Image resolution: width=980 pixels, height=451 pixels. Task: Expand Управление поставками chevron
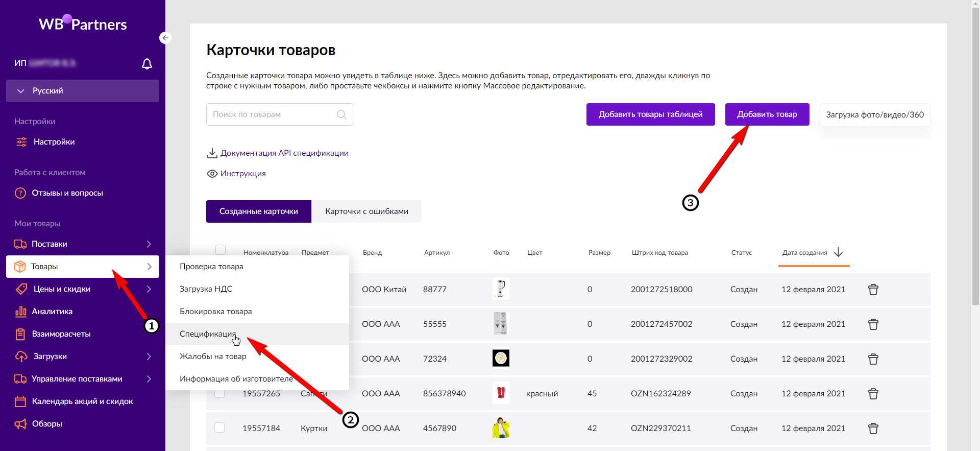149,379
